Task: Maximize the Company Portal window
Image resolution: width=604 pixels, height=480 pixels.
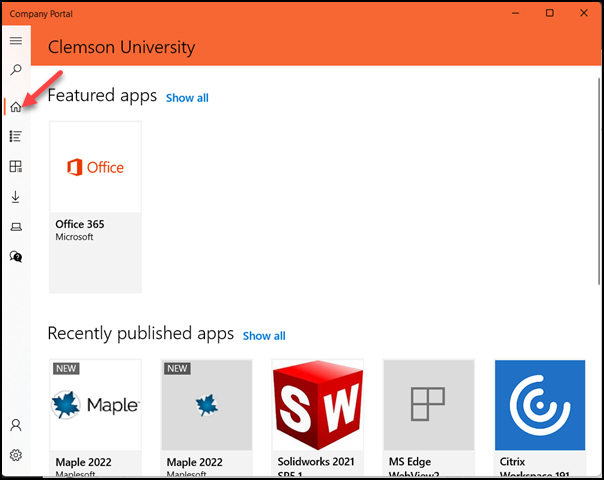Action: tap(550, 13)
